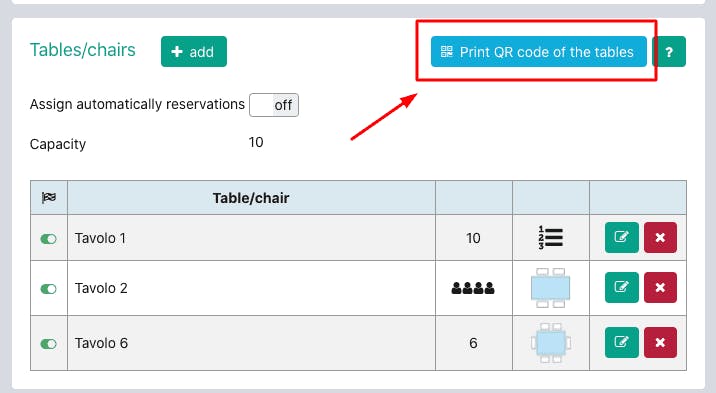
Task: Delete the Tavolo 1 table
Action: 660,237
